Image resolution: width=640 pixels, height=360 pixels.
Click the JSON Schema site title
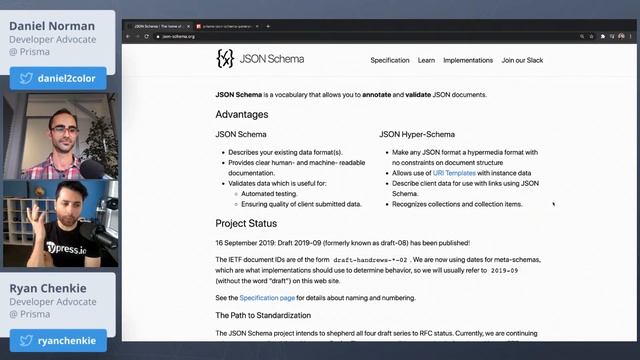tap(272, 59)
